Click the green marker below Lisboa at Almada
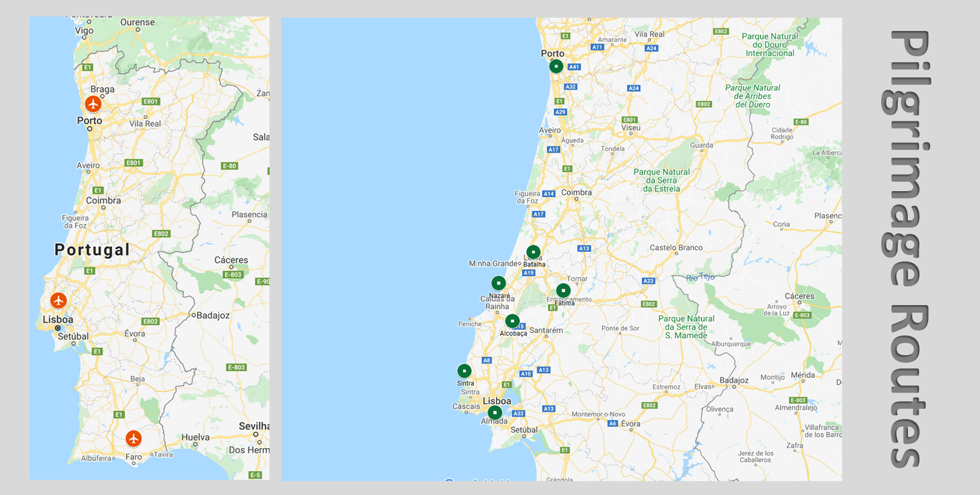 click(495, 413)
